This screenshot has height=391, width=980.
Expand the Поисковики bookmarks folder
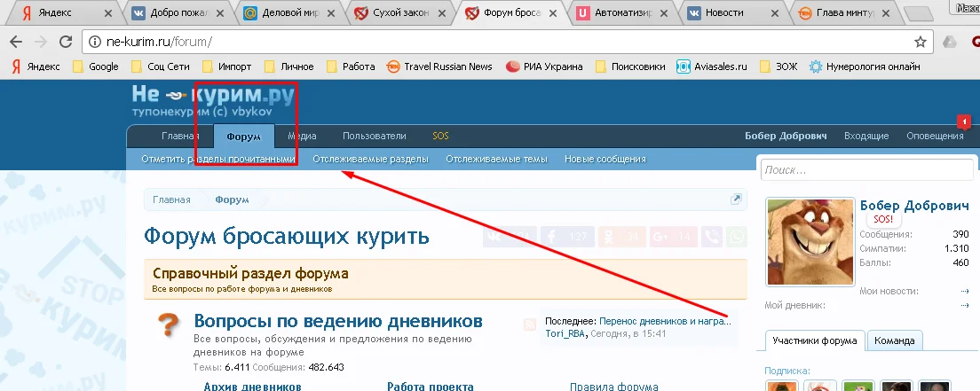tap(630, 66)
